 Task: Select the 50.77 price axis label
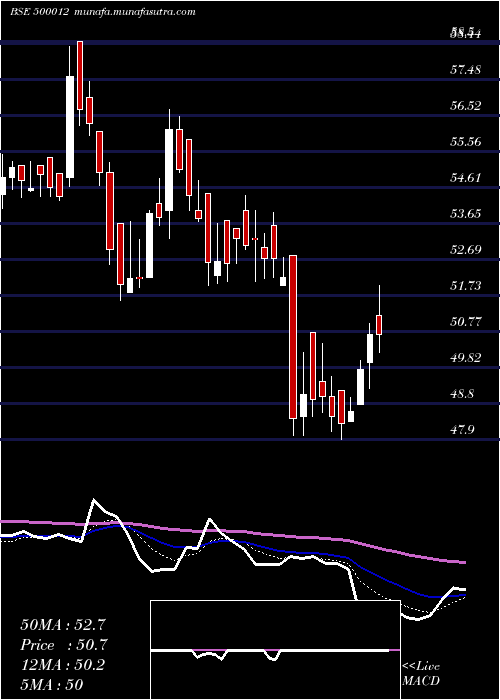(466, 321)
